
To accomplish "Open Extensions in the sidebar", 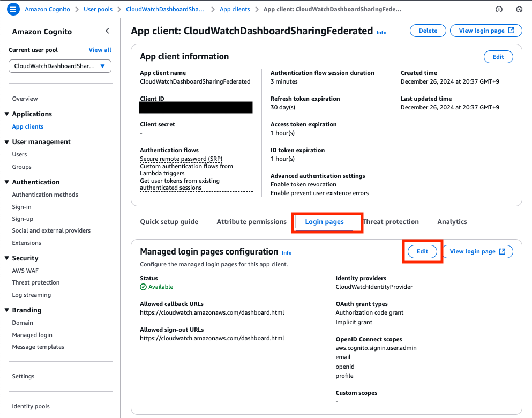I will click(x=26, y=243).
